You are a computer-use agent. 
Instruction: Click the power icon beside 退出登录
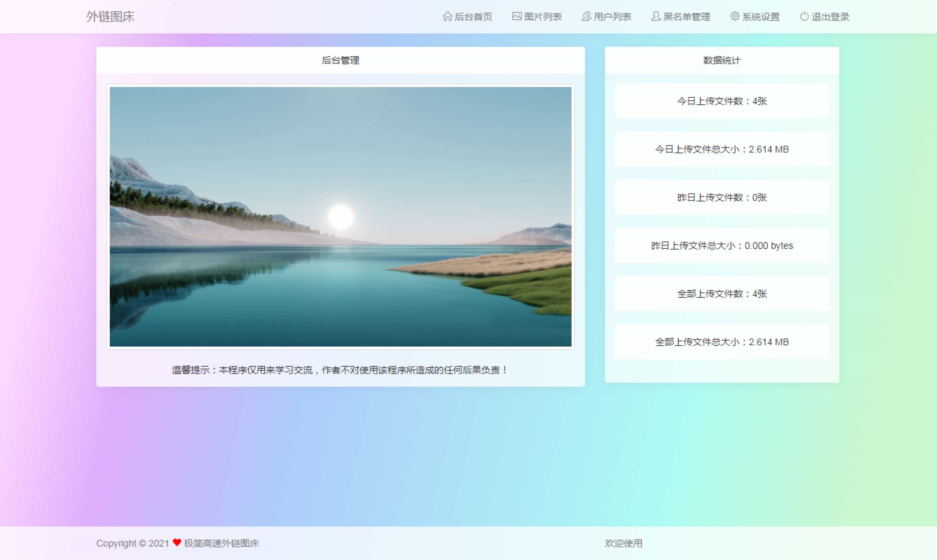click(x=803, y=16)
